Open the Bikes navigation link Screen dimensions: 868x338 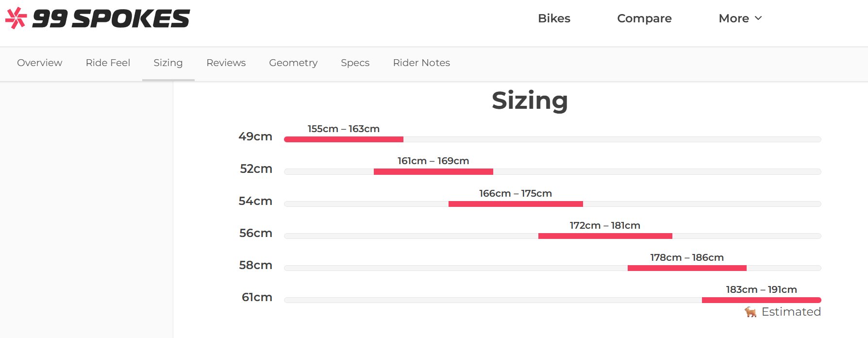pyautogui.click(x=554, y=18)
